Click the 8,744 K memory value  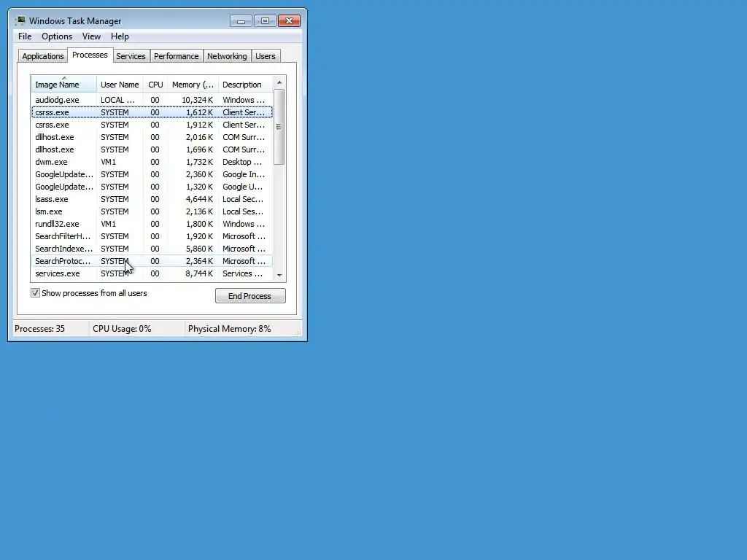click(199, 273)
